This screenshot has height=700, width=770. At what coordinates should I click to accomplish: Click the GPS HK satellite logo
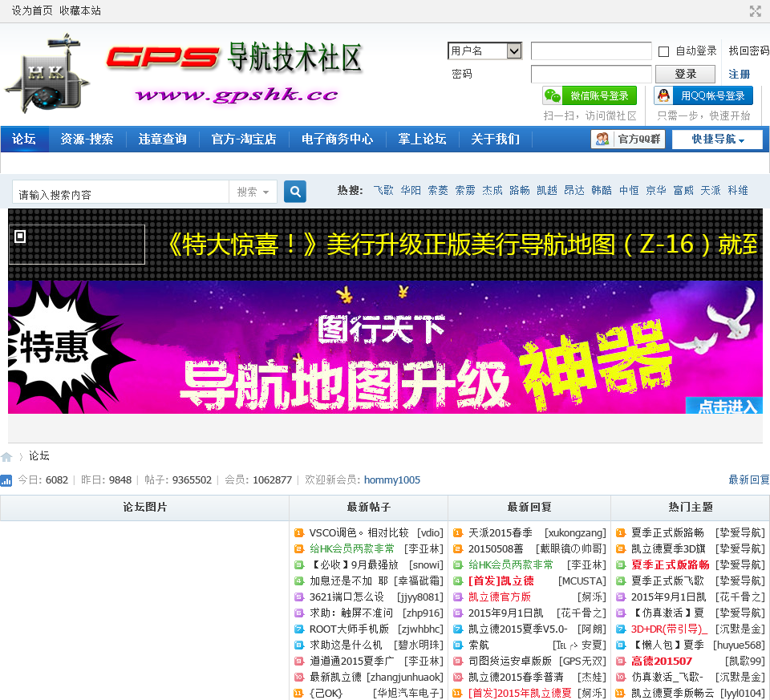point(47,73)
